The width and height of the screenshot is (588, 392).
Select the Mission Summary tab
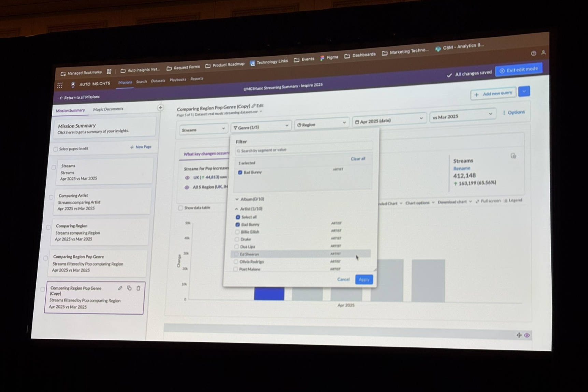click(70, 111)
